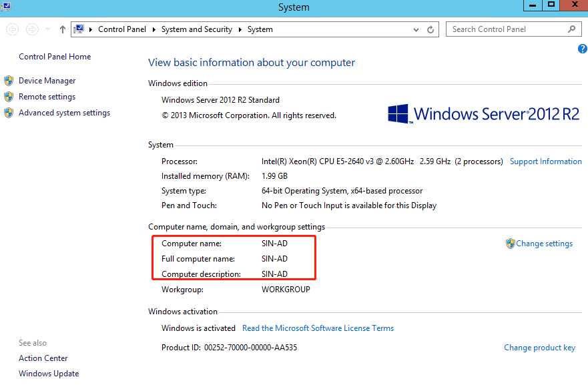588x391 pixels.
Task: Go to Control Panel Home
Action: coord(55,57)
